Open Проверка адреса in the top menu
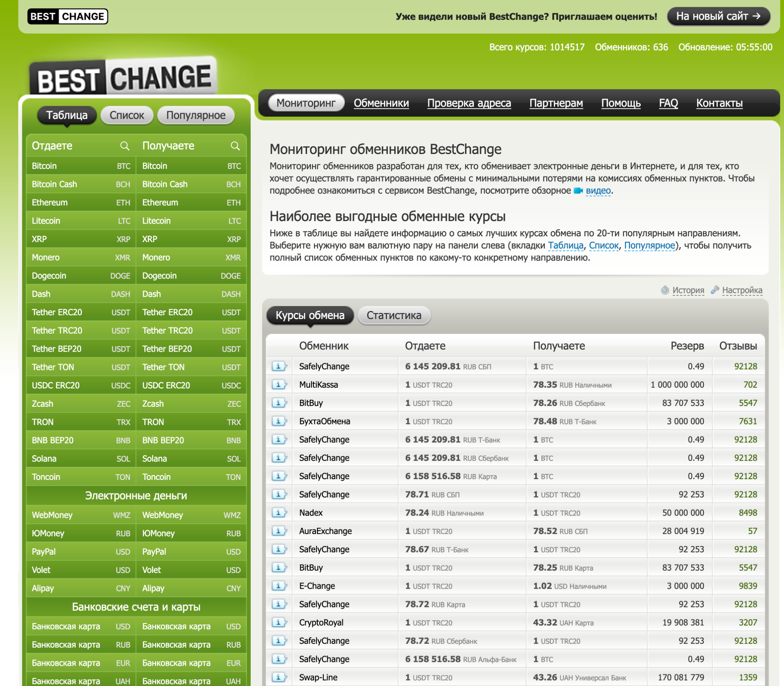This screenshot has height=686, width=784. (469, 103)
